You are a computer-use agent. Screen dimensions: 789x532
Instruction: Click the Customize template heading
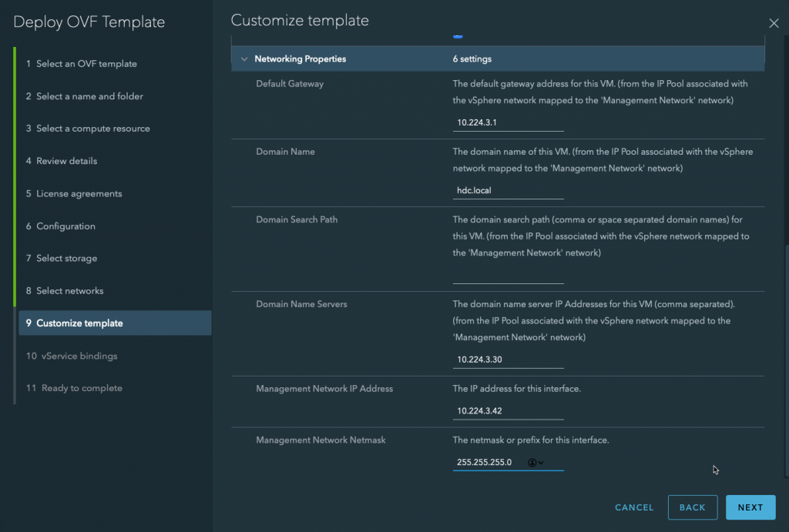(x=300, y=21)
